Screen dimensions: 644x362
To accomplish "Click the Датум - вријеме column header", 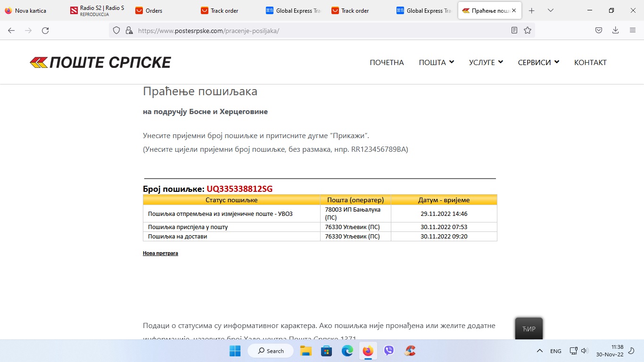I will click(444, 200).
